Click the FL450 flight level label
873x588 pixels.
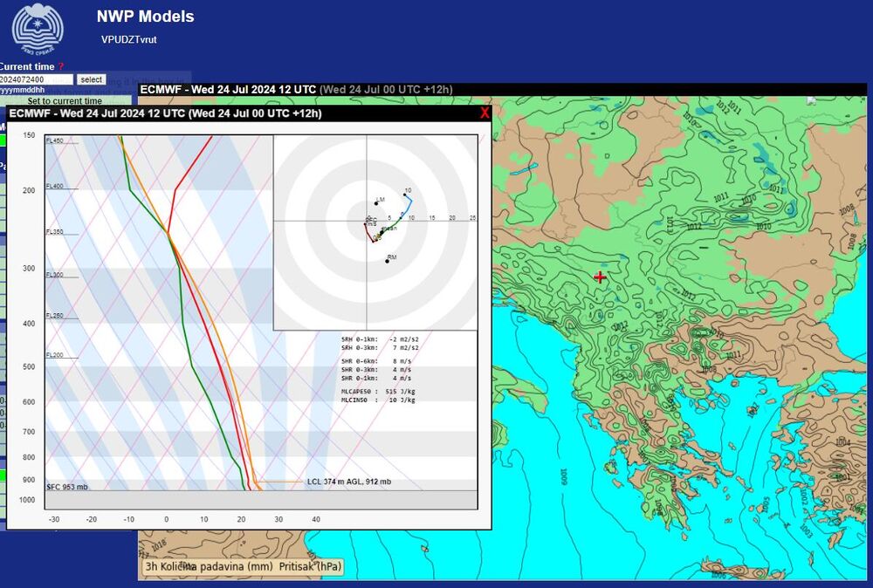click(55, 140)
